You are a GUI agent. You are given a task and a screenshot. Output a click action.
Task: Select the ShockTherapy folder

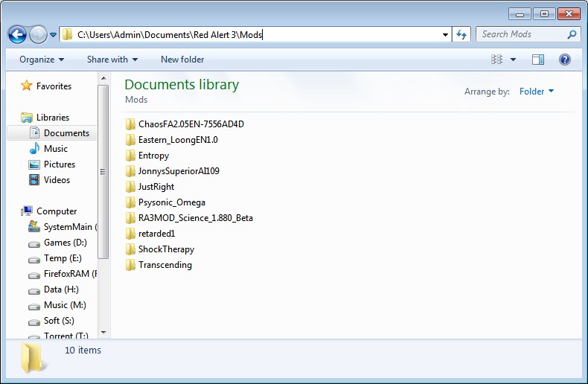tap(166, 249)
